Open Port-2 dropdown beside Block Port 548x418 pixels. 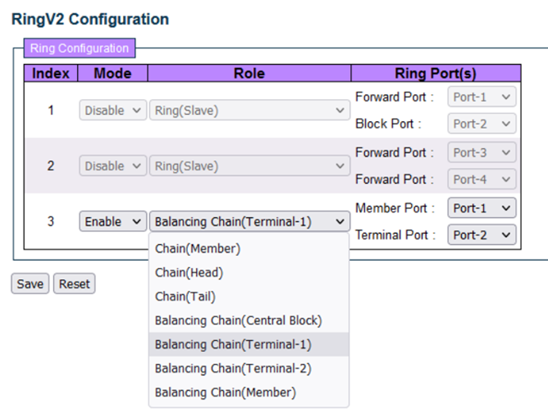coord(482,124)
